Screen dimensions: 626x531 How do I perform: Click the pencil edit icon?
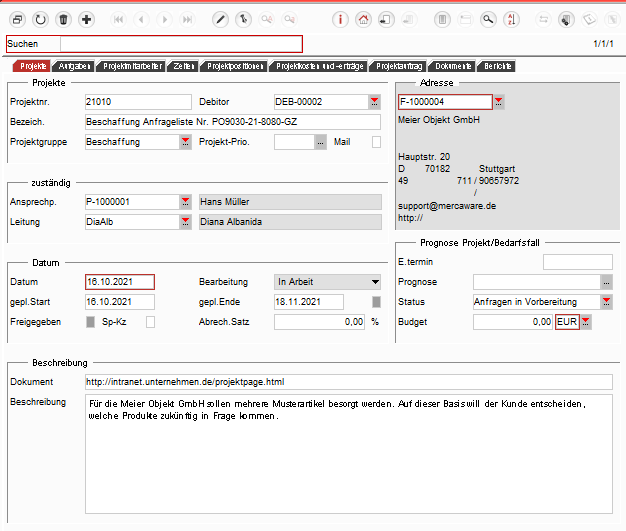click(220, 19)
